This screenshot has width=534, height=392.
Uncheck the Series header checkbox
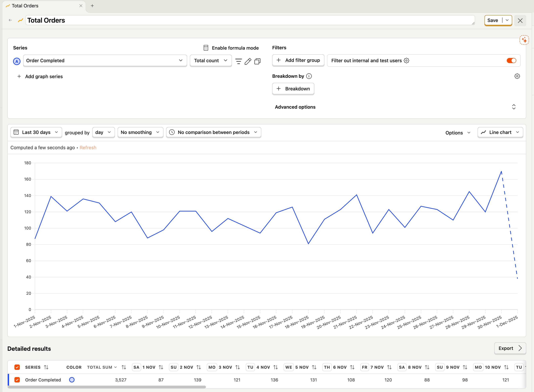pyautogui.click(x=17, y=367)
